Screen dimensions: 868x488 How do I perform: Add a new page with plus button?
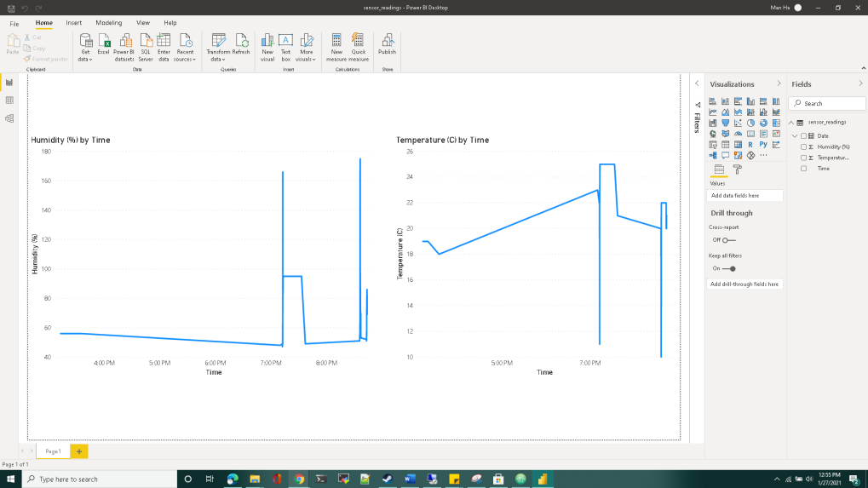point(79,451)
